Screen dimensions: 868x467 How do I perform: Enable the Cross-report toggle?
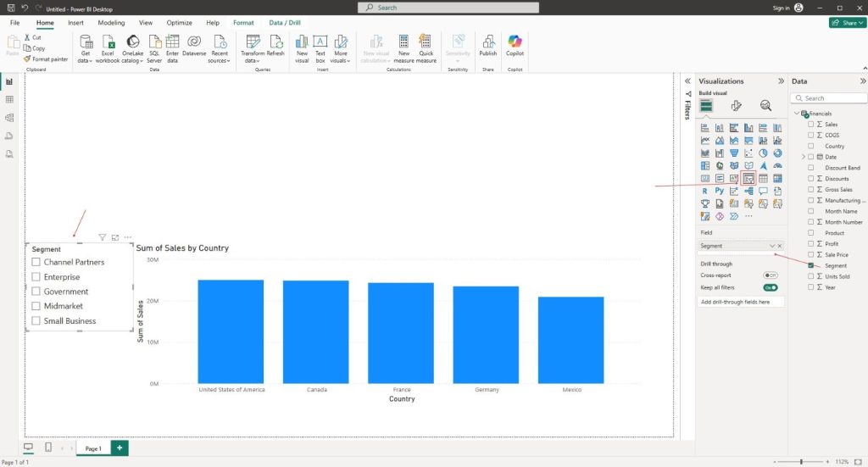pos(771,275)
